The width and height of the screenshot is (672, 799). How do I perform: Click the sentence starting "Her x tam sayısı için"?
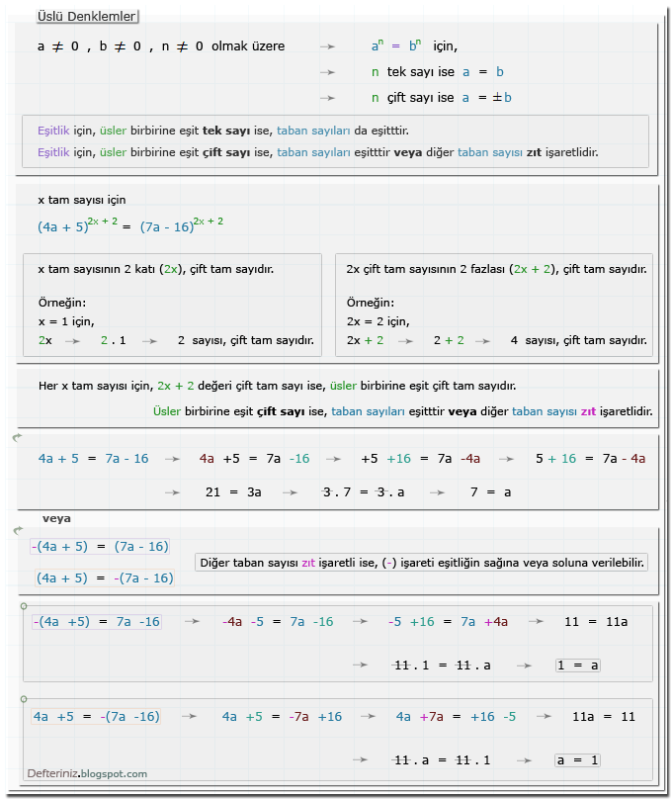click(x=278, y=386)
